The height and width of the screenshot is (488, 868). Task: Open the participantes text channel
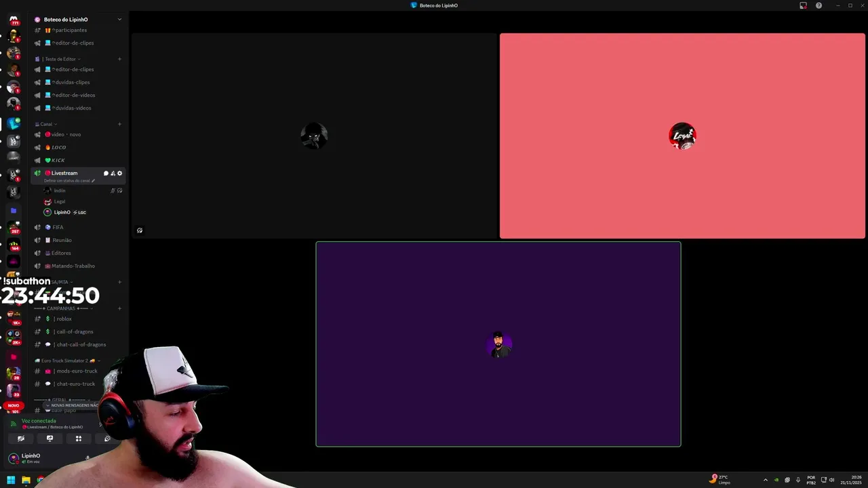click(x=78, y=30)
